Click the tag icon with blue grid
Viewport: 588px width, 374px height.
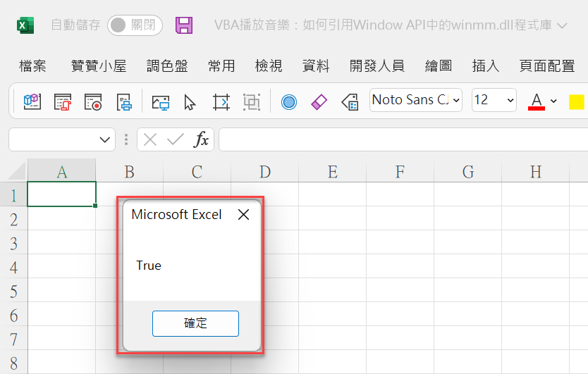click(350, 102)
